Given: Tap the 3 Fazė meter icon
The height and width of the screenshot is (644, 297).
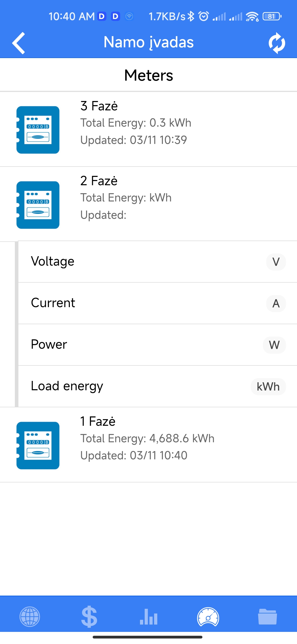Looking at the screenshot, I should point(38,130).
